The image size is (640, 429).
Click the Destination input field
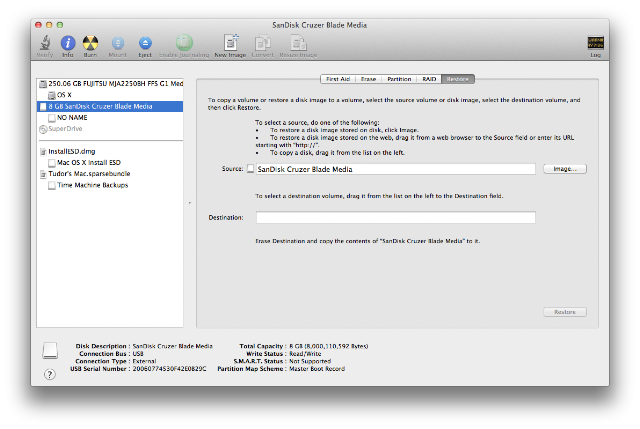pyautogui.click(x=396, y=218)
